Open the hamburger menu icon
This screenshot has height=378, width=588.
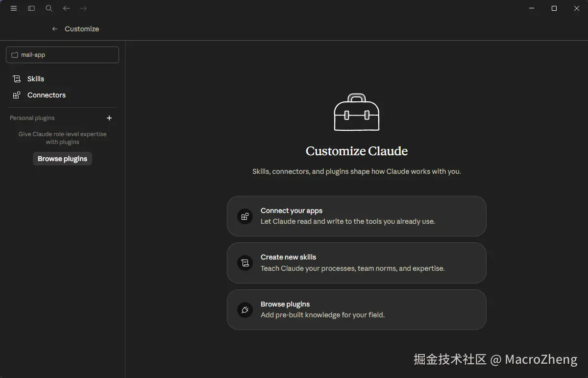click(x=14, y=8)
